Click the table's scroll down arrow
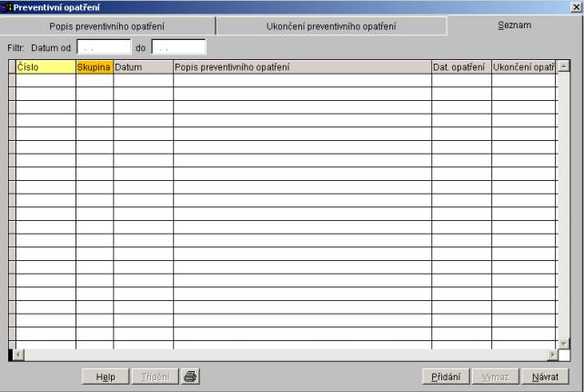 (x=563, y=342)
